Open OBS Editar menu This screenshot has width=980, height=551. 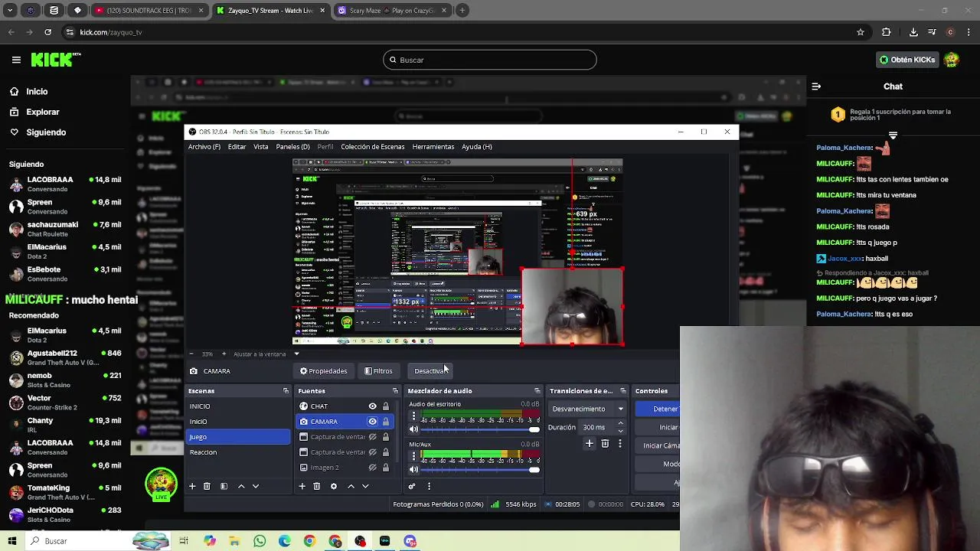click(237, 147)
